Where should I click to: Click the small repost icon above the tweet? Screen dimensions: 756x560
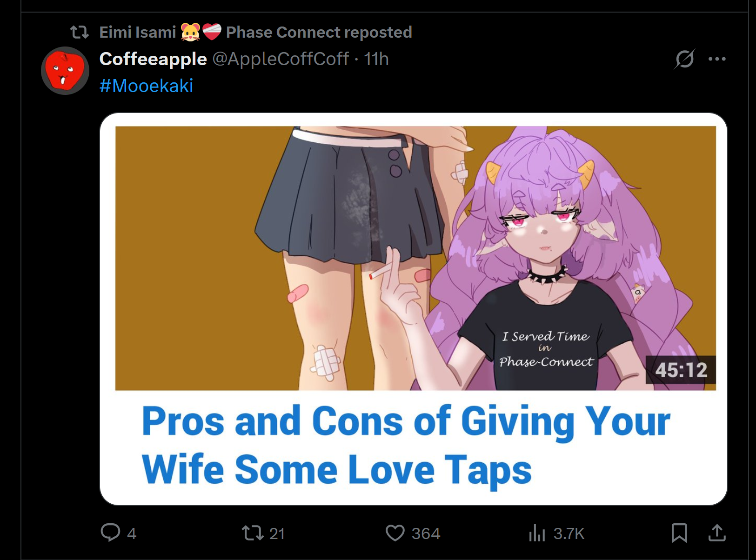click(79, 32)
